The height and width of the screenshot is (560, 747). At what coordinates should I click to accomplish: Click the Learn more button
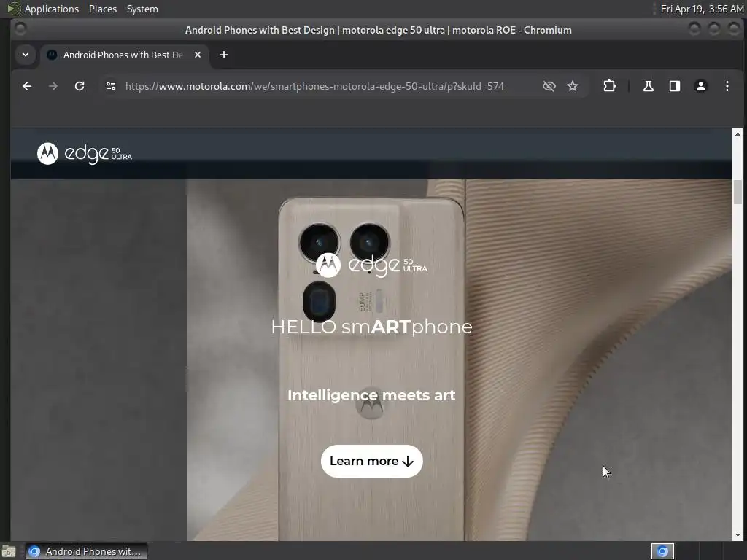click(371, 461)
